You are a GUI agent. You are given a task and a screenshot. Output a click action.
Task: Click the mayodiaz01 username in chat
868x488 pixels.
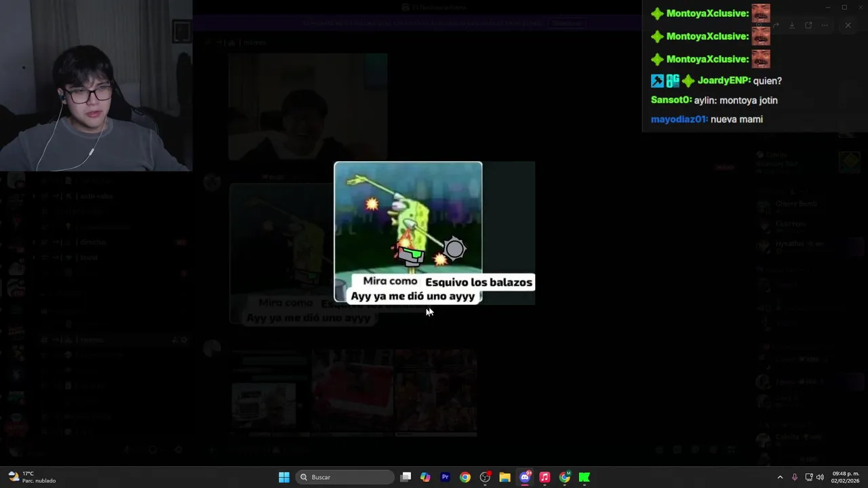[x=679, y=119]
